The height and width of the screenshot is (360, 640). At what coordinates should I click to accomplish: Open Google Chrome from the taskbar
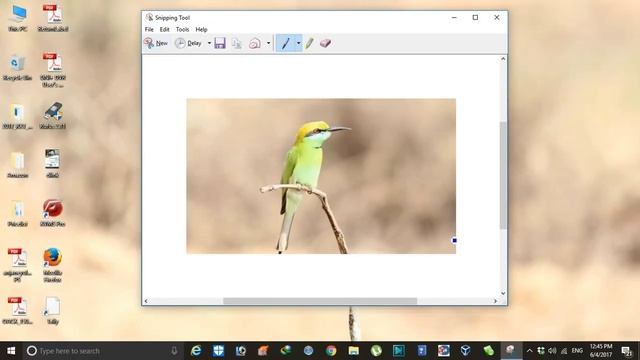(x=331, y=351)
